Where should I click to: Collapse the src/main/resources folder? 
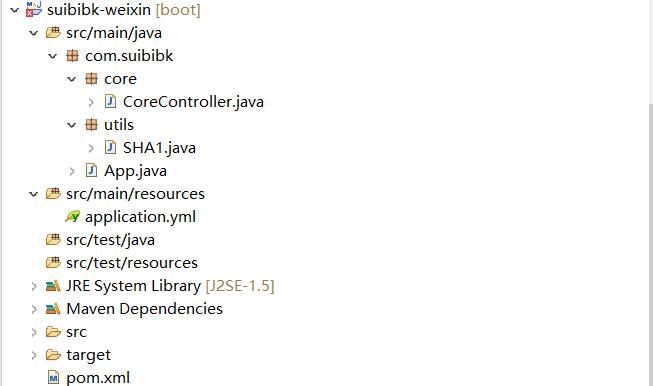(x=33, y=194)
